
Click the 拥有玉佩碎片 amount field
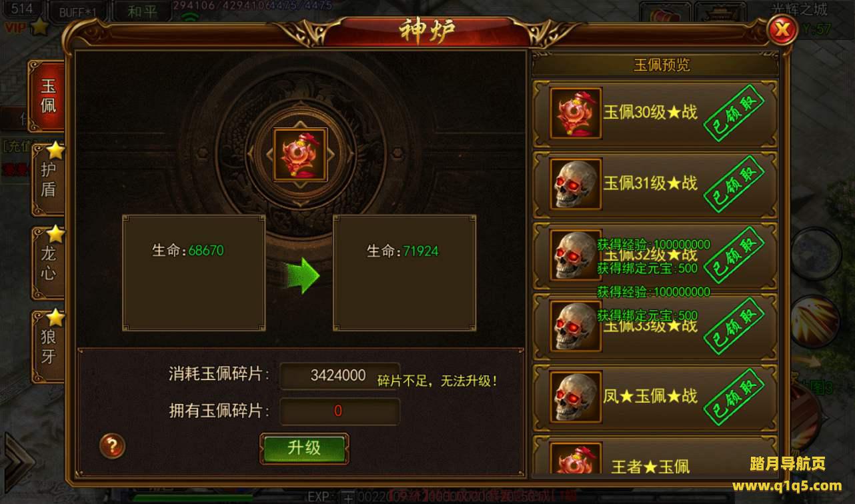(339, 411)
